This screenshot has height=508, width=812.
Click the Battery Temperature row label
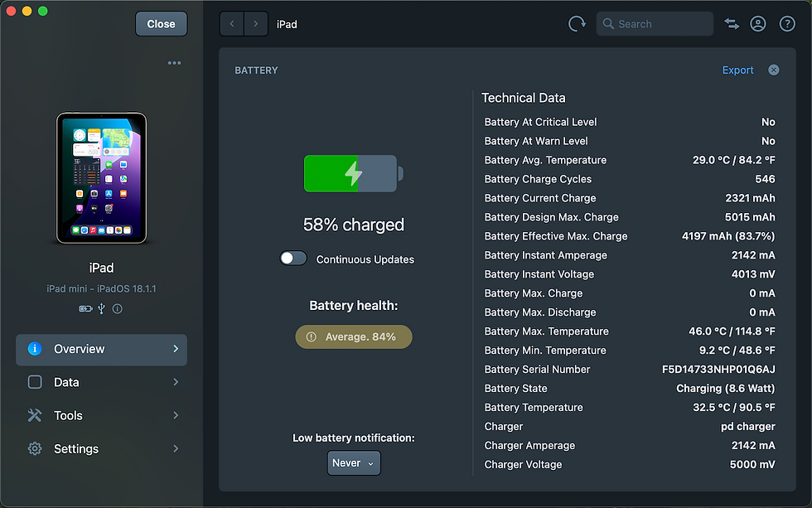(x=534, y=408)
